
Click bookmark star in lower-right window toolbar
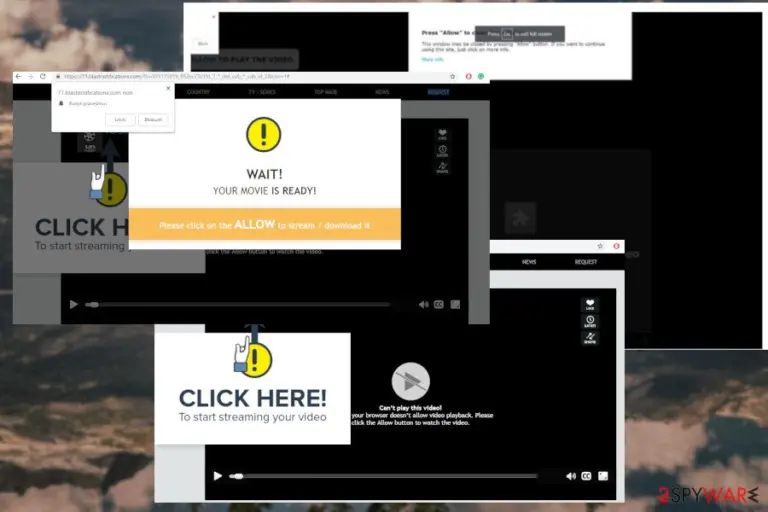pyautogui.click(x=600, y=246)
